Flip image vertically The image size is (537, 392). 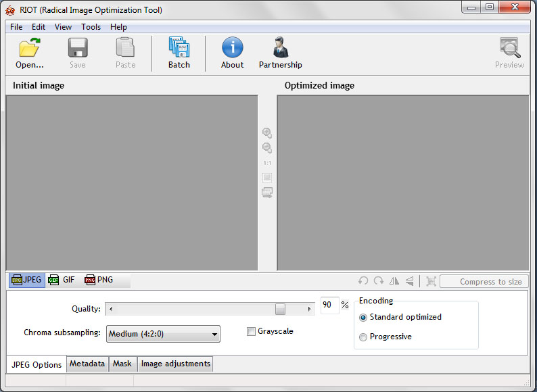(x=410, y=281)
